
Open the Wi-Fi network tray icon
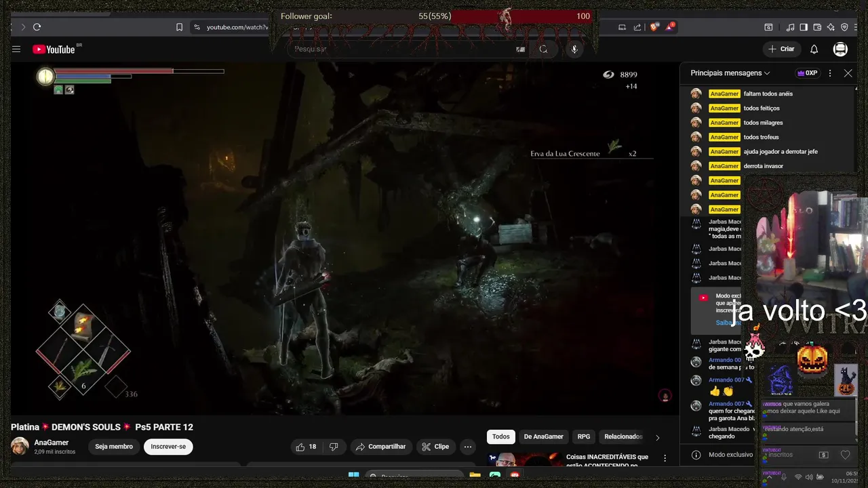(x=797, y=477)
